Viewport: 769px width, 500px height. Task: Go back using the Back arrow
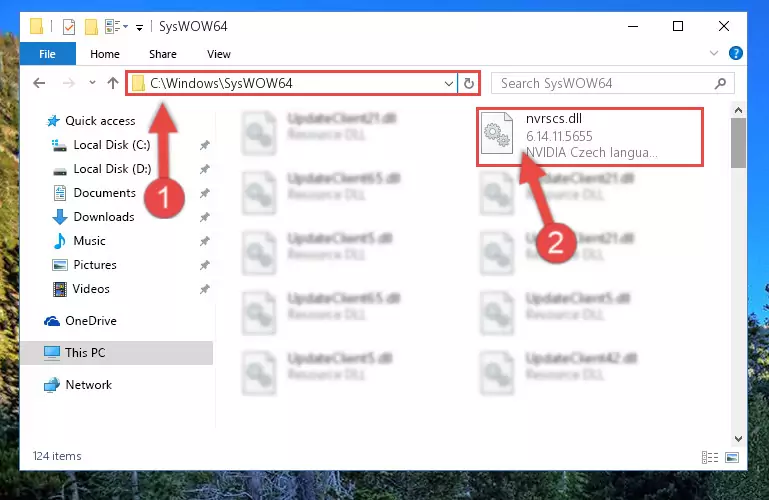tap(39, 83)
